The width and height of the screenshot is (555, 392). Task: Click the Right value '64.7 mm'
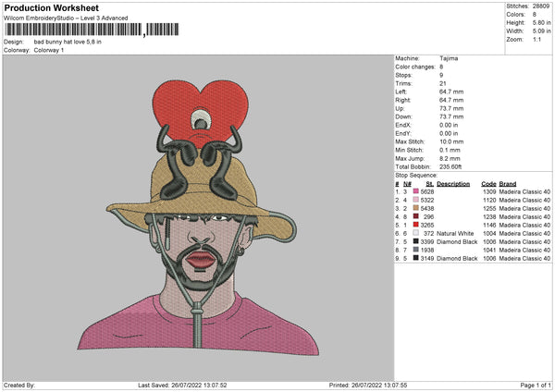click(x=451, y=100)
